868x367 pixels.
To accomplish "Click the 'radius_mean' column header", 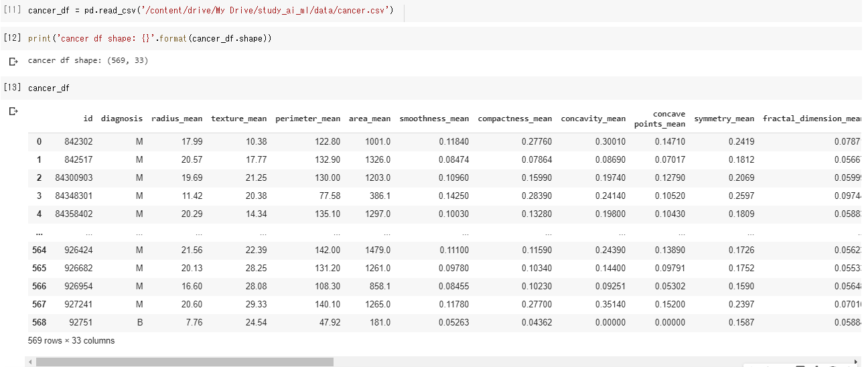I will point(177,119).
